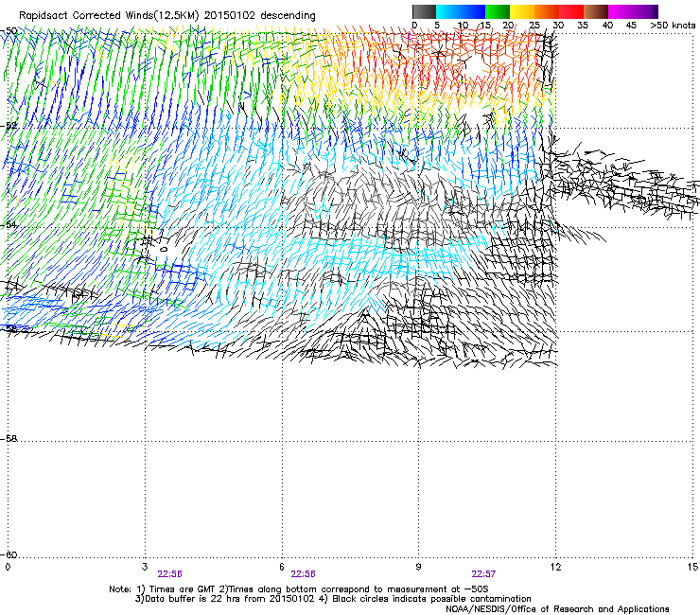700x615 pixels.
Task: Click the '>50 knots' legend label
Action: (x=673, y=25)
